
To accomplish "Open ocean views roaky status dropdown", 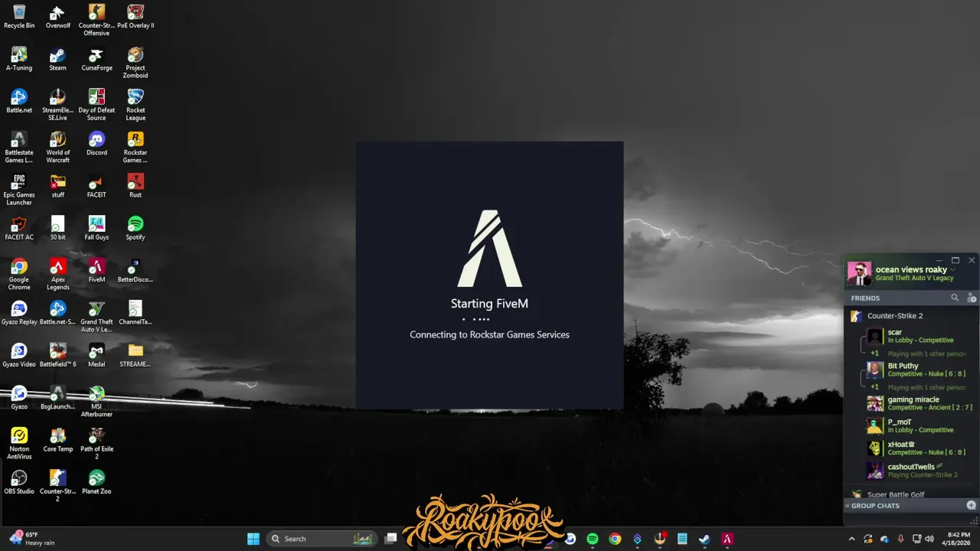I will (953, 269).
